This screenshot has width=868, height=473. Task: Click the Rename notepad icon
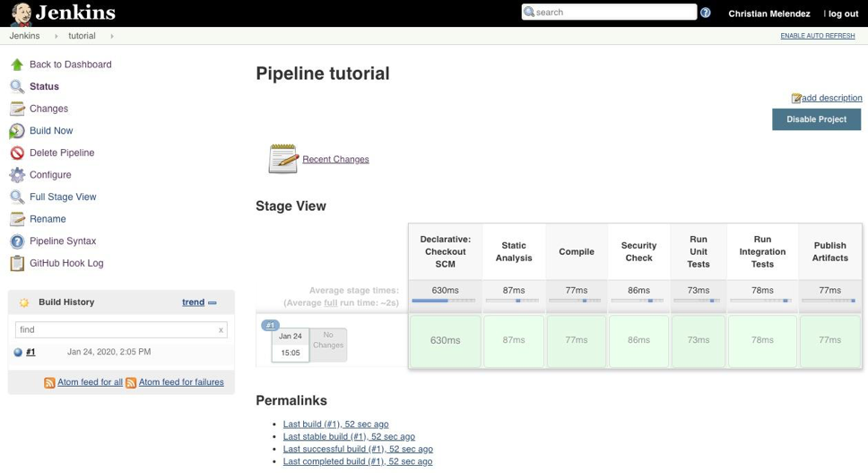point(17,219)
